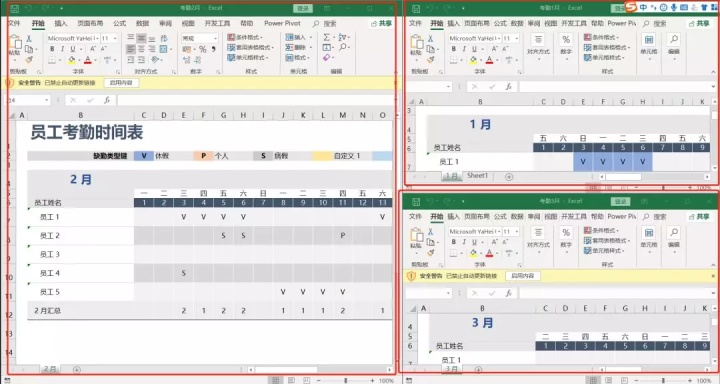Toggle Bold in the 考勤1月 window
Viewport: 720px width, 384px height.
[x=454, y=49]
